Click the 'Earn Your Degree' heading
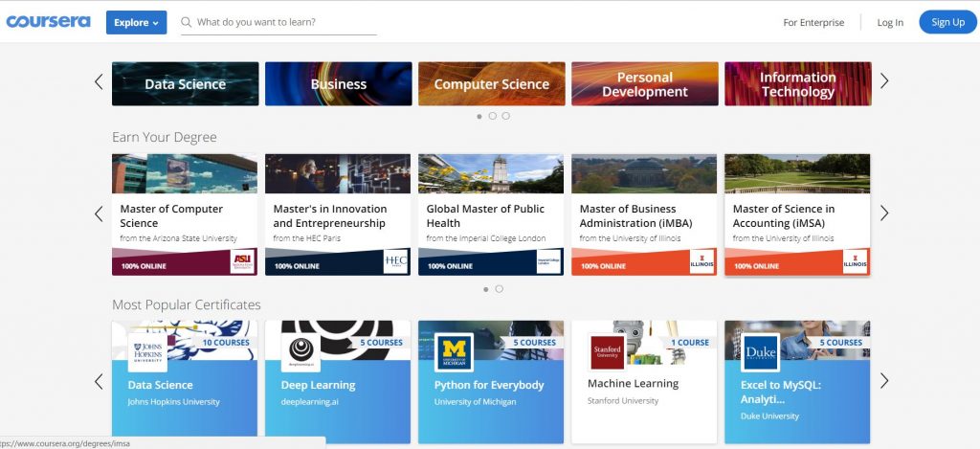The width and height of the screenshot is (980, 449). tap(165, 138)
